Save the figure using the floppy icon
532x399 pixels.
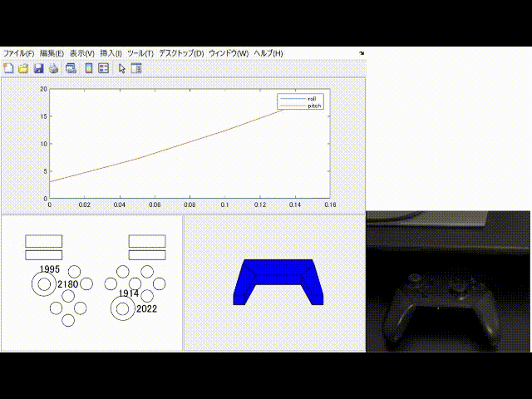[x=38, y=68]
